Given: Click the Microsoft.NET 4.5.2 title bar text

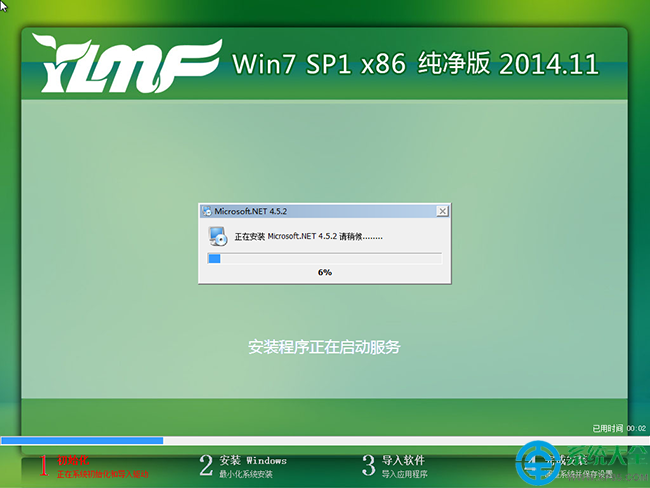Looking at the screenshot, I should [x=247, y=212].
